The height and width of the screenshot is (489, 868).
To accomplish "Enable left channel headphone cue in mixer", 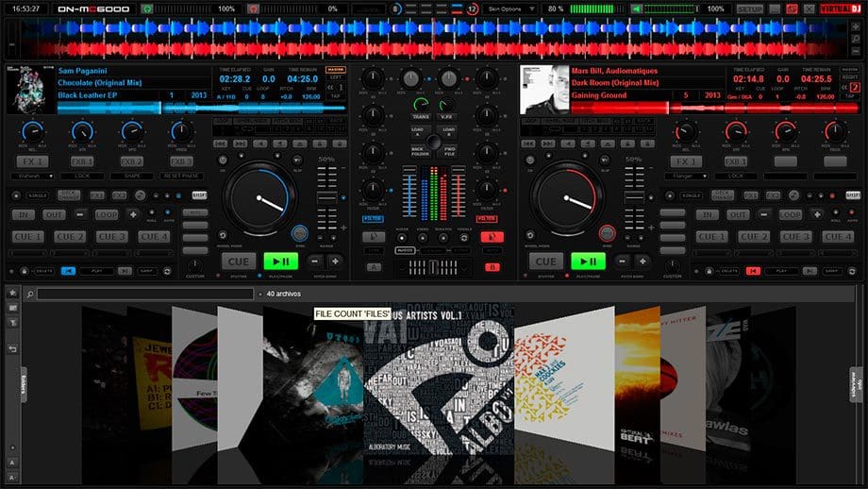I will 374,237.
